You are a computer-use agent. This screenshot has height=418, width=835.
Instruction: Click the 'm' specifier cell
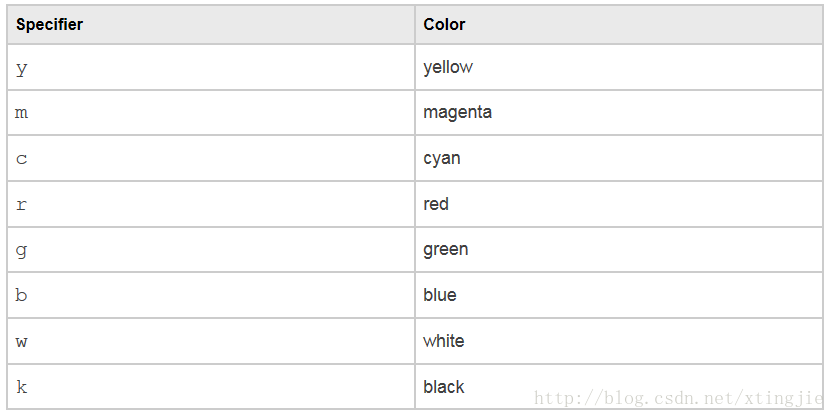tap(211, 113)
